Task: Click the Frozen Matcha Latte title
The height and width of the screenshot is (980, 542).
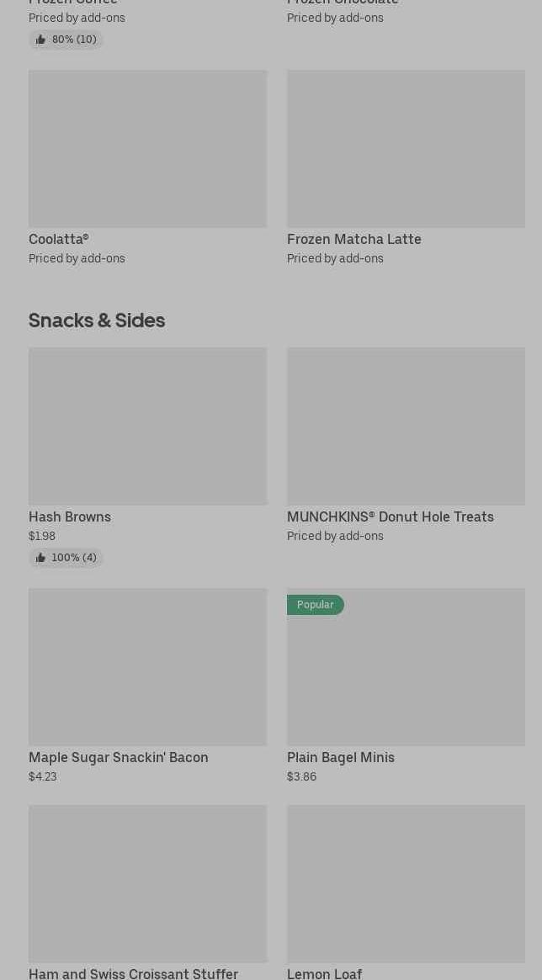Action: click(353, 239)
